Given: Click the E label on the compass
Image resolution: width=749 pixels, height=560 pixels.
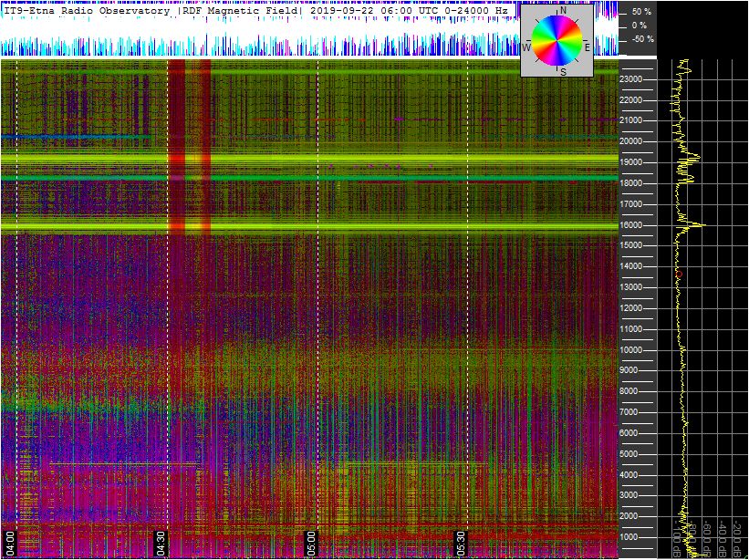Looking at the screenshot, I should 588,47.
